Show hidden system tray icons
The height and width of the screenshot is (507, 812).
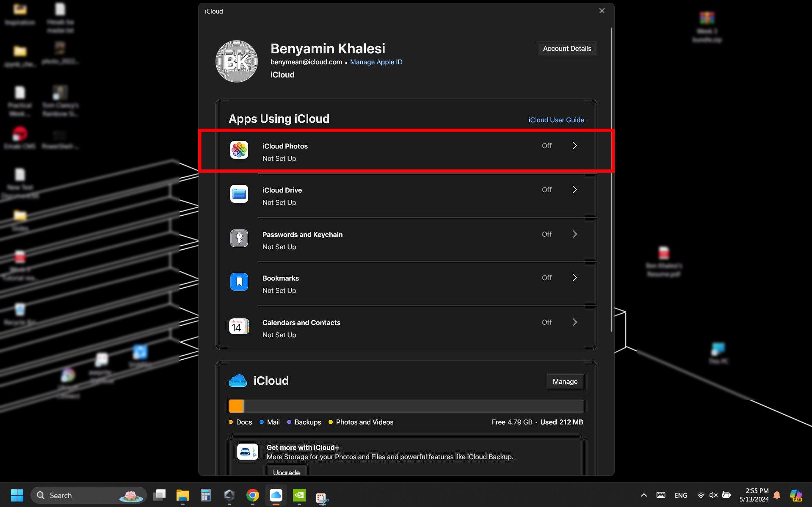tap(644, 495)
